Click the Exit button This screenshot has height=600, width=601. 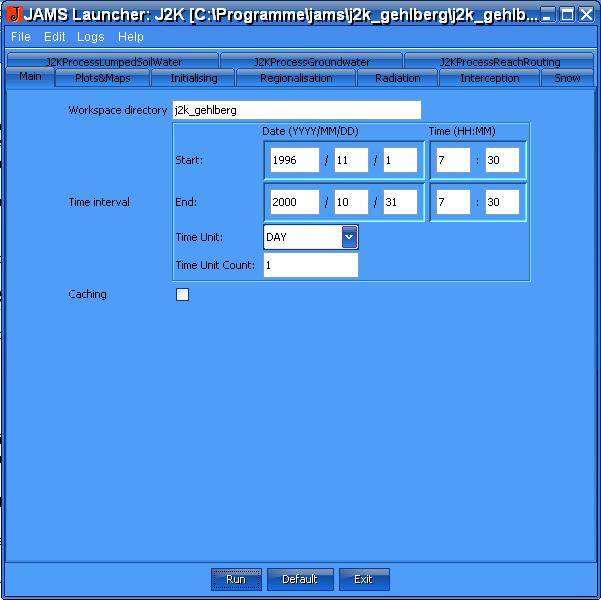pos(363,579)
